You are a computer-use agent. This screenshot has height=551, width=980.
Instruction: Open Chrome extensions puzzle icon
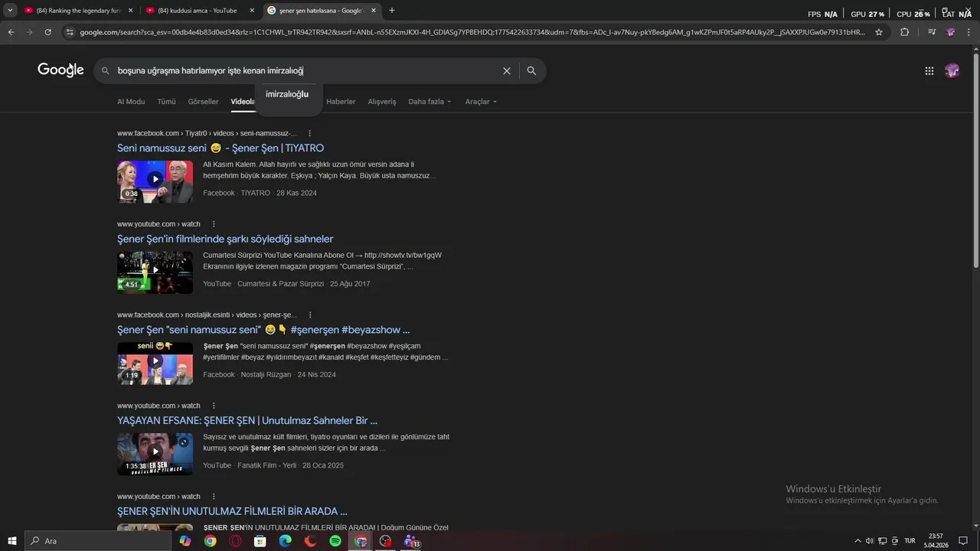click(904, 32)
